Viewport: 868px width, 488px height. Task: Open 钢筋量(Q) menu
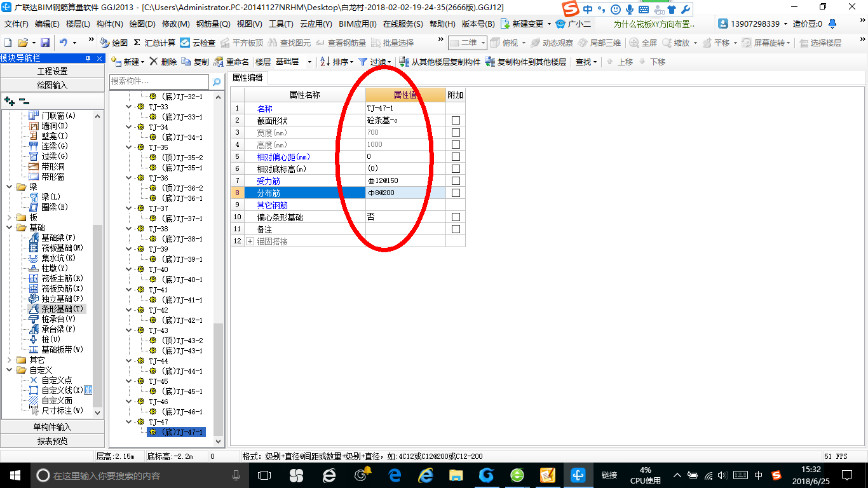(213, 24)
